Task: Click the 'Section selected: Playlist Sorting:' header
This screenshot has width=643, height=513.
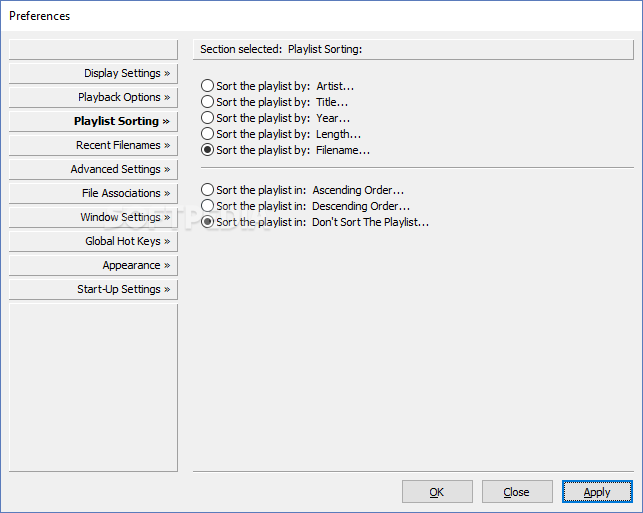Action: click(x=413, y=50)
